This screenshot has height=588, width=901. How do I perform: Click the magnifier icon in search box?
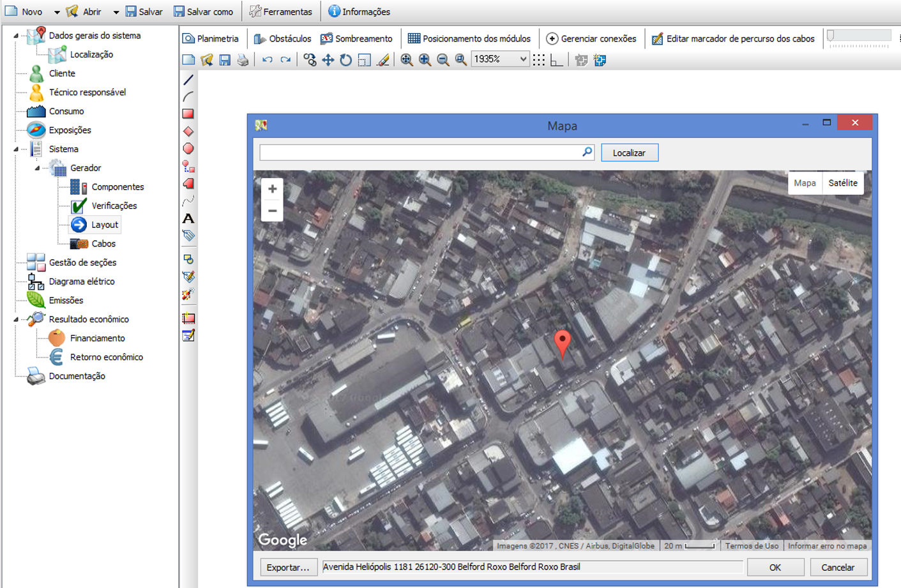[587, 152]
